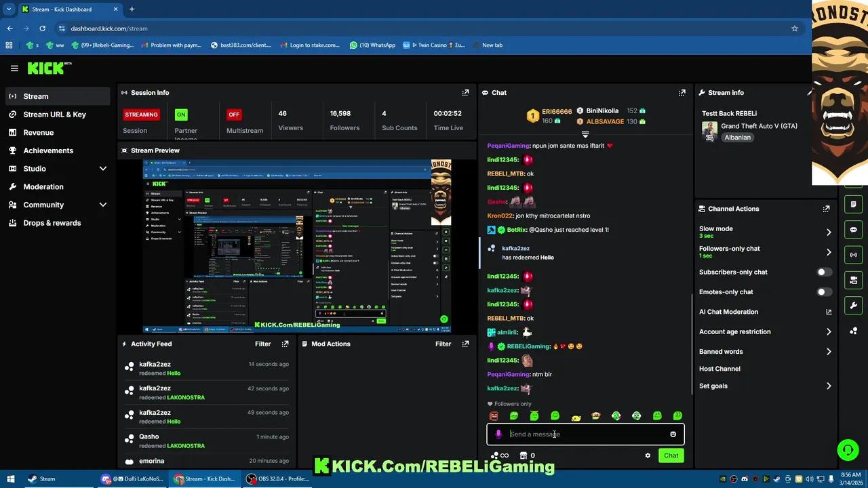Click the Send a message input field
The width and height of the screenshot is (868, 488).
(583, 434)
